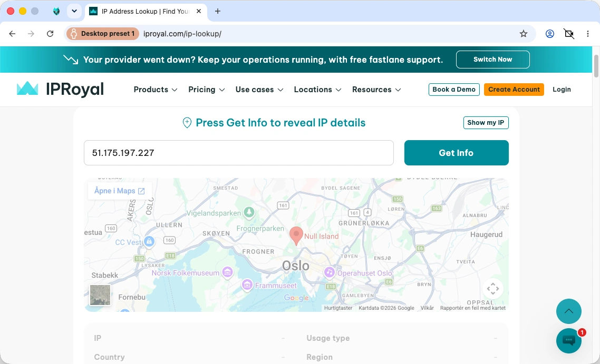Screen dimensions: 600x364
Task: Click the Haugerud label on map
Action: tap(486, 234)
